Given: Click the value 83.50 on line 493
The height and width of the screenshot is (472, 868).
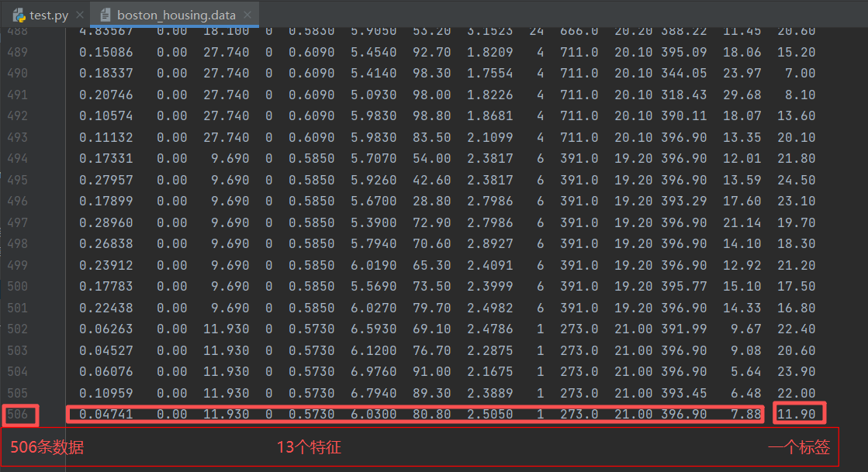Looking at the screenshot, I should [x=432, y=137].
